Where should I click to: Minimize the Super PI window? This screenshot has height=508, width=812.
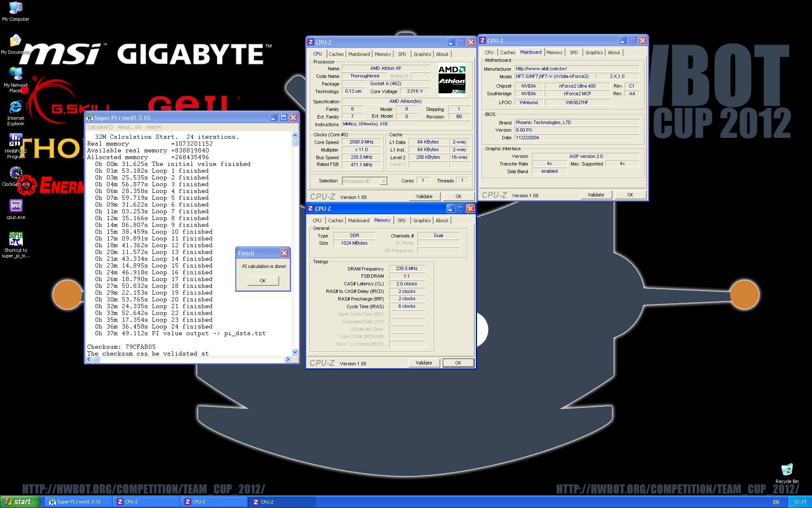(274, 118)
